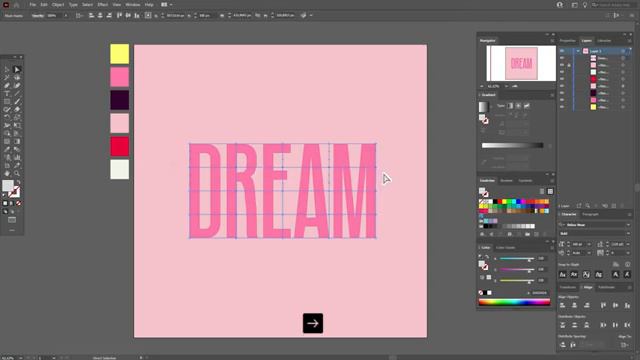Open the font style dropdown showing Bold
The height and width of the screenshot is (360, 640).
point(628,233)
